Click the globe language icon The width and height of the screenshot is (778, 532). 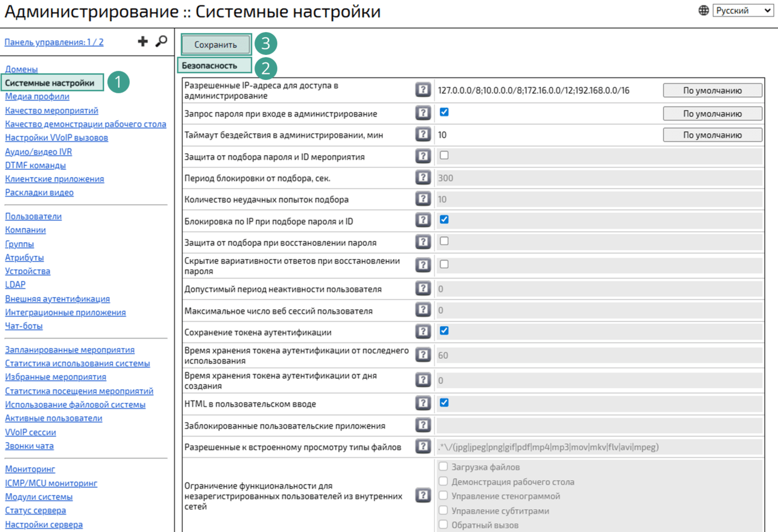[x=704, y=10]
